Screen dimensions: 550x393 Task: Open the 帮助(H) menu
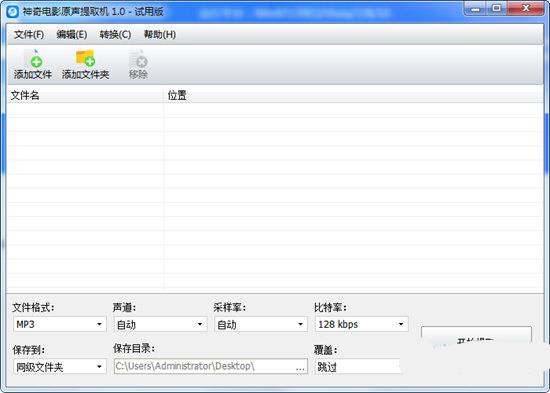(160, 34)
